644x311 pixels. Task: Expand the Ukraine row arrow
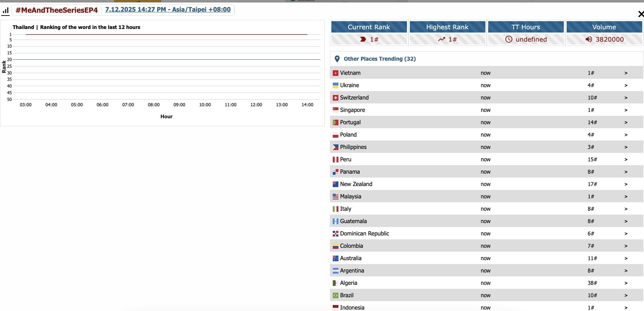626,85
